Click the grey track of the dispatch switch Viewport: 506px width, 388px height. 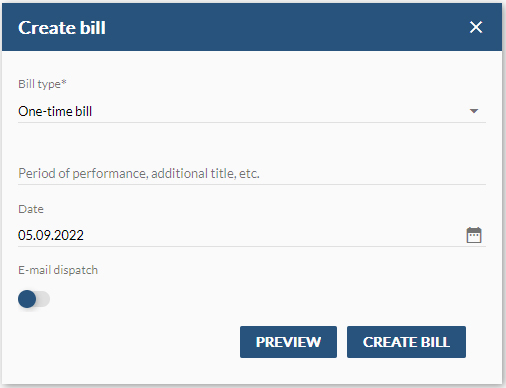(x=43, y=299)
